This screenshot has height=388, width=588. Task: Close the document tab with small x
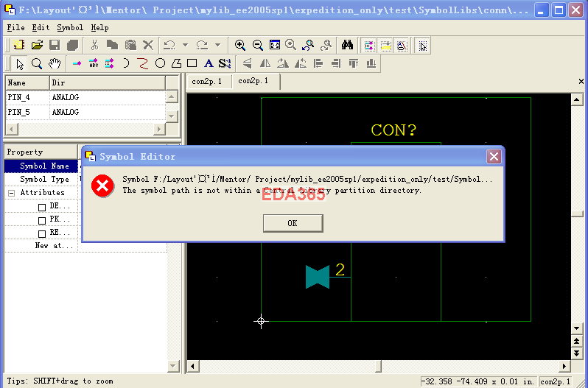point(581,81)
